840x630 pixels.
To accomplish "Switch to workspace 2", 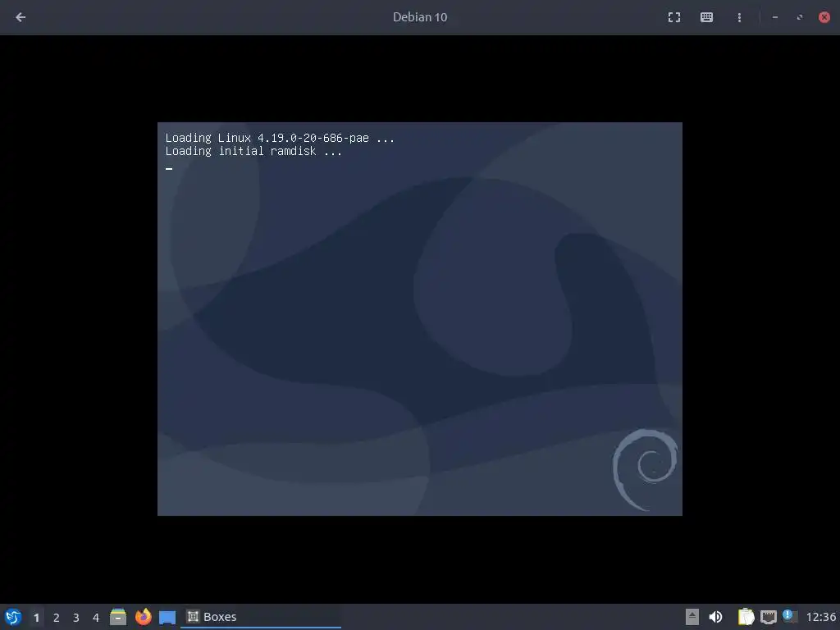I will (57, 618).
